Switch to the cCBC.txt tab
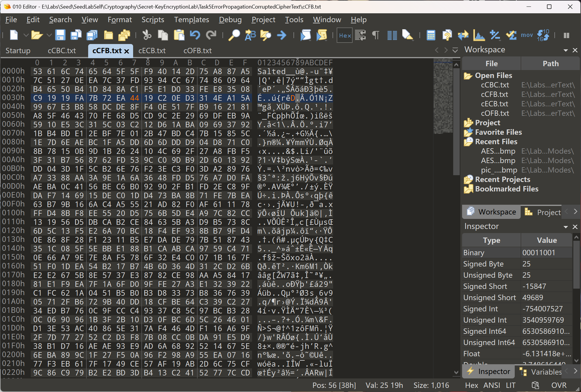 (x=62, y=50)
